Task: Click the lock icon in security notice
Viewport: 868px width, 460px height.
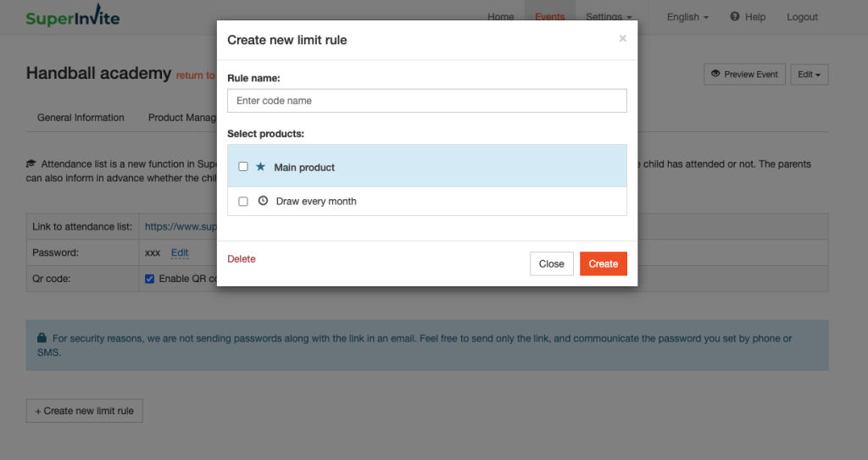Action: (42, 338)
